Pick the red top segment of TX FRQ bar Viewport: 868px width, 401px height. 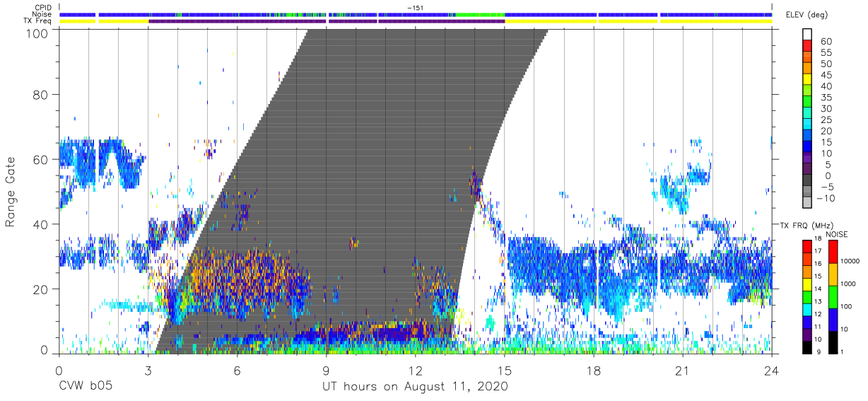click(807, 247)
